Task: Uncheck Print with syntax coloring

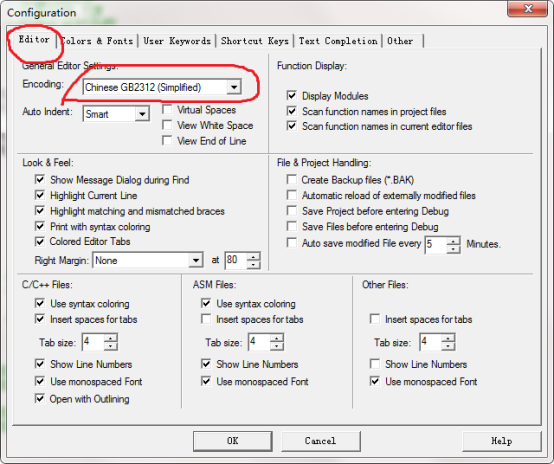Action: pos(40,226)
